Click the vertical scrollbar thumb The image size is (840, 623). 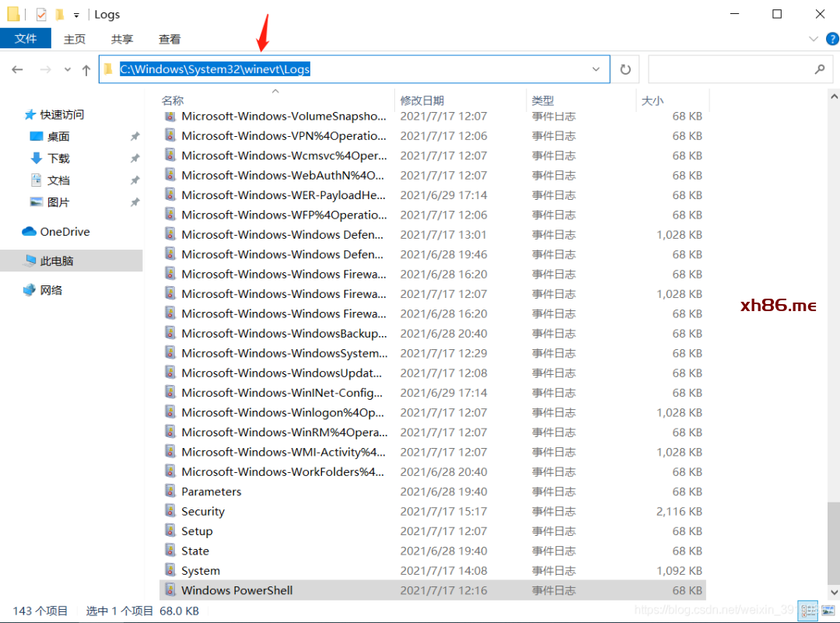834,542
